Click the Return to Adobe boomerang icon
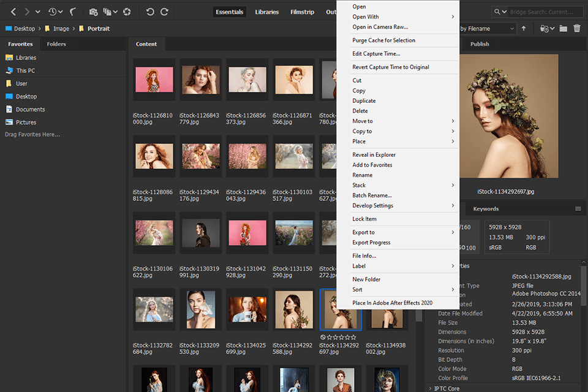This screenshot has width=588, height=392. (x=73, y=12)
